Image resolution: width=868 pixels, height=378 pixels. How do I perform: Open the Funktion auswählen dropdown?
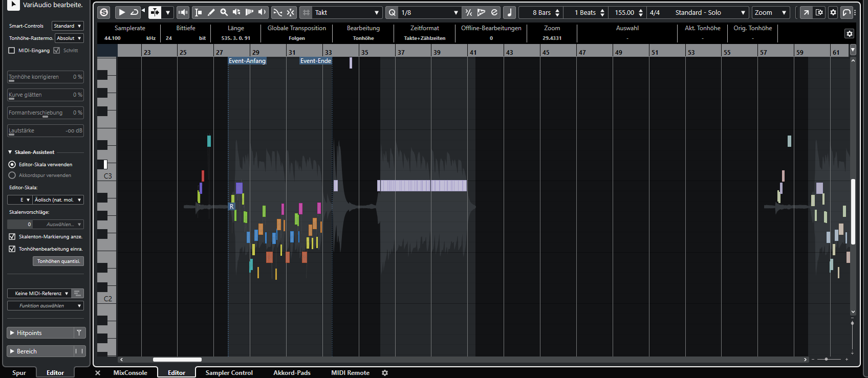46,305
